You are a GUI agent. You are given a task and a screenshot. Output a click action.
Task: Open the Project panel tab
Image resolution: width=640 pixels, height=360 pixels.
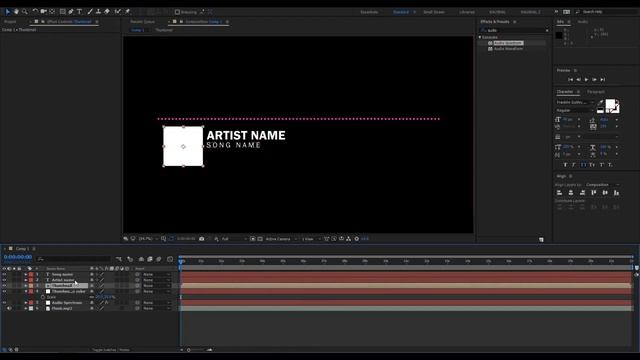point(10,22)
